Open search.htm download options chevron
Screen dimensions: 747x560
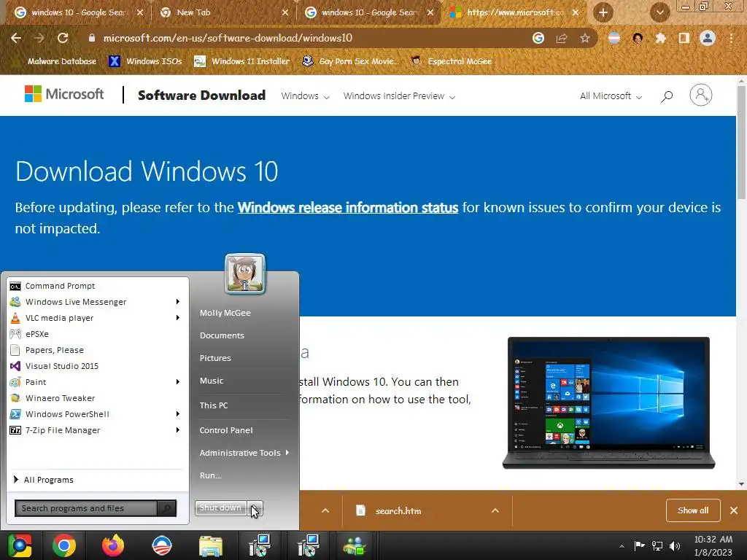(495, 510)
